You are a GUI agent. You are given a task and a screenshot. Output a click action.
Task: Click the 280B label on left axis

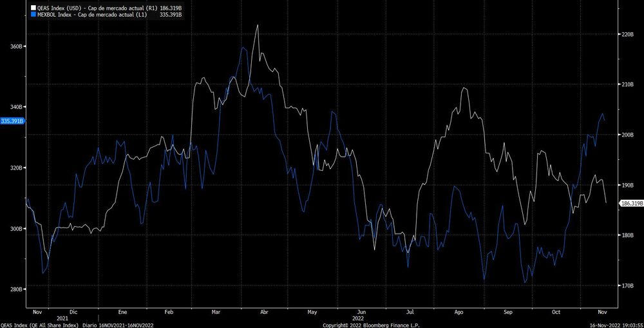pos(15,289)
